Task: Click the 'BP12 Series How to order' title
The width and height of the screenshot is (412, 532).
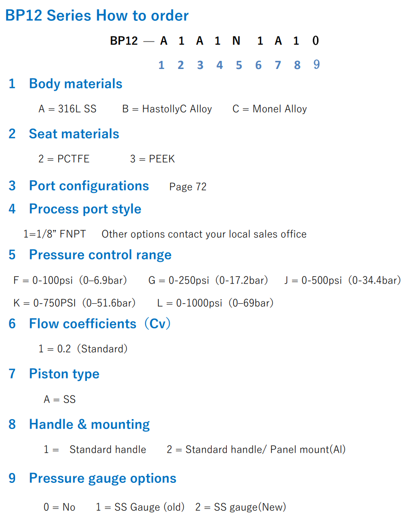Action: [x=97, y=16]
